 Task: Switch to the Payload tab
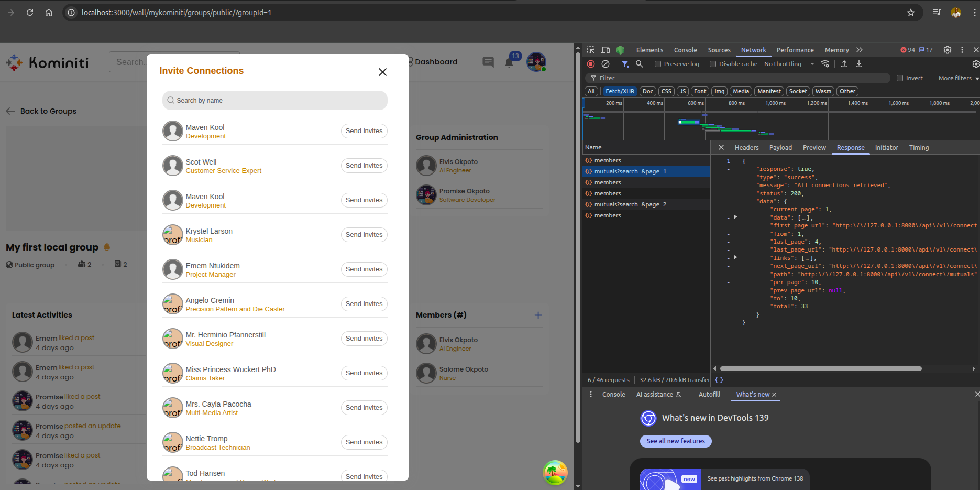780,148
